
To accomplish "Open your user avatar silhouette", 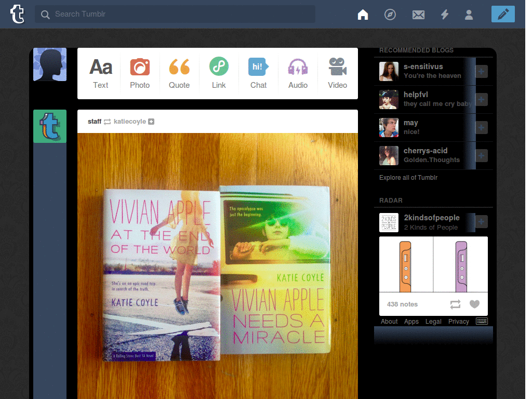I will pos(50,64).
